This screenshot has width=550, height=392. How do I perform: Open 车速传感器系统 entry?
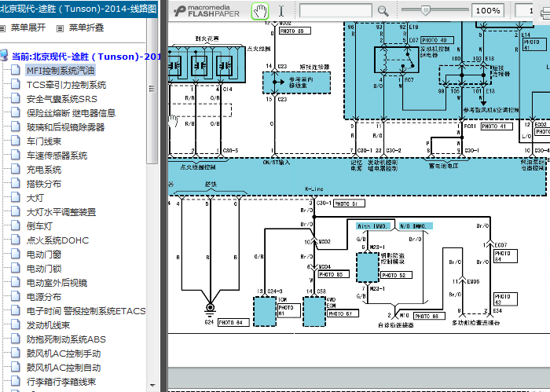[x=57, y=156]
